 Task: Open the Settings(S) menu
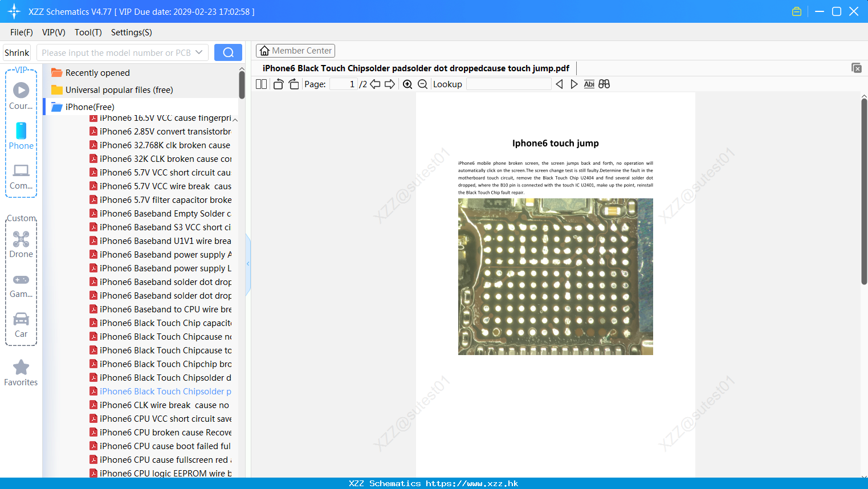tap(132, 32)
